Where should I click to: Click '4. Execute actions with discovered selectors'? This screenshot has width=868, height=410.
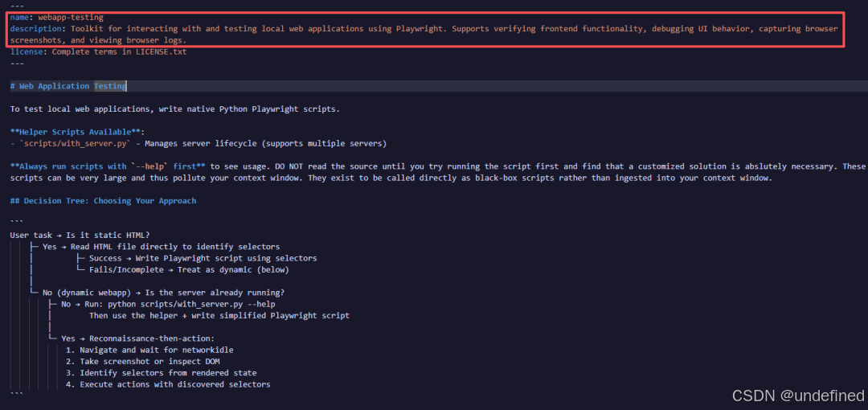pos(168,385)
